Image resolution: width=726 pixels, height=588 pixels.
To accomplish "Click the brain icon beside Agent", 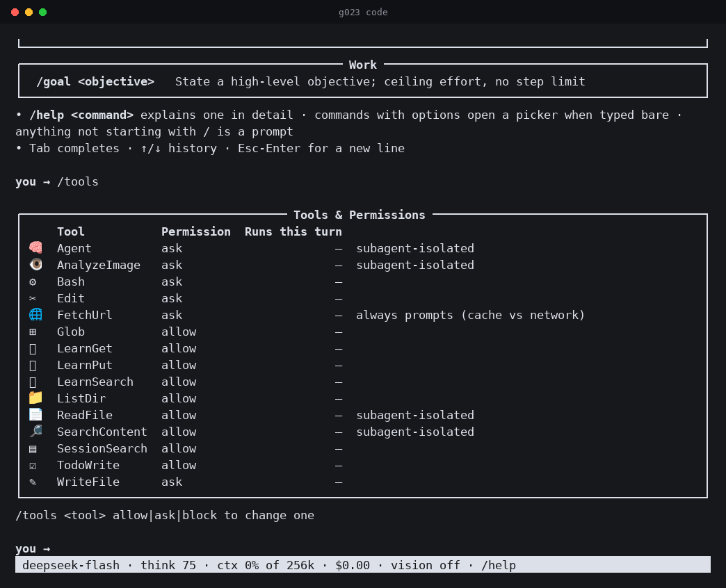I will point(35,248).
